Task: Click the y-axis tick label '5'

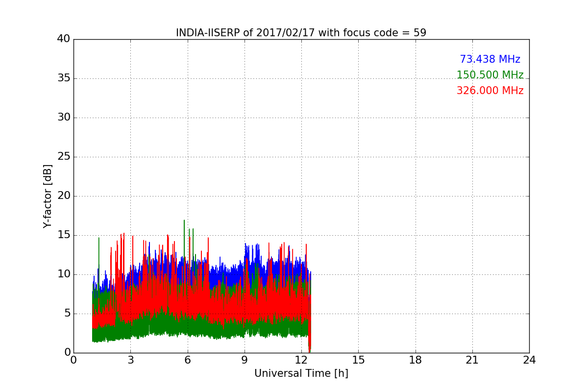Action: (x=67, y=314)
